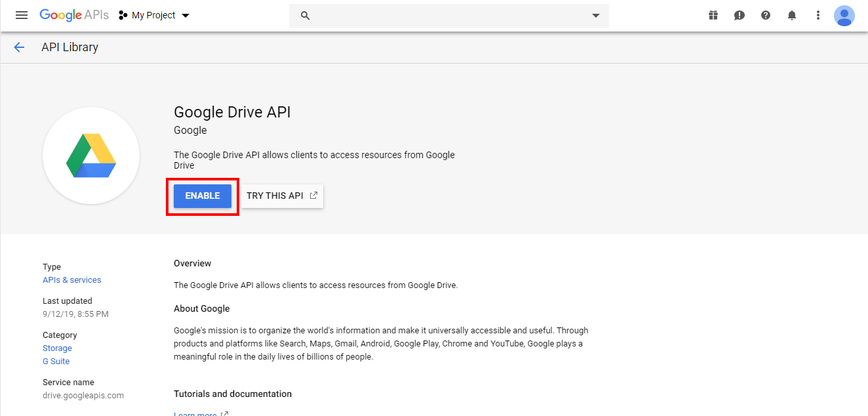Viewport: 868px width, 416px height.
Task: Show notifications via the bell icon
Action: (792, 15)
